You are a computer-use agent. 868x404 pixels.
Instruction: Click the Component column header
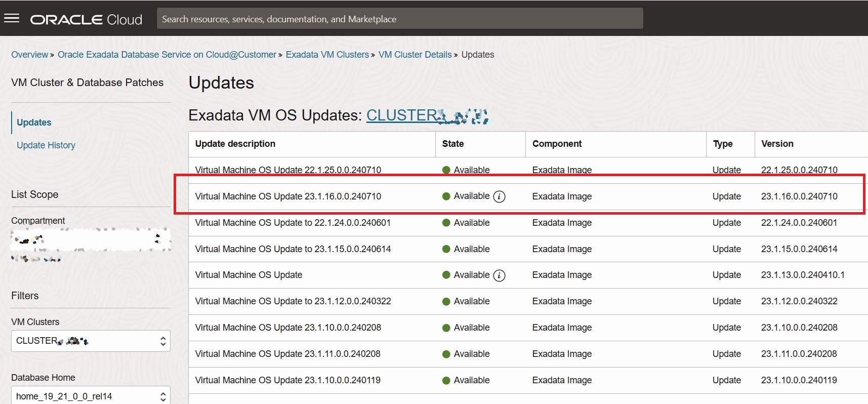coord(557,144)
